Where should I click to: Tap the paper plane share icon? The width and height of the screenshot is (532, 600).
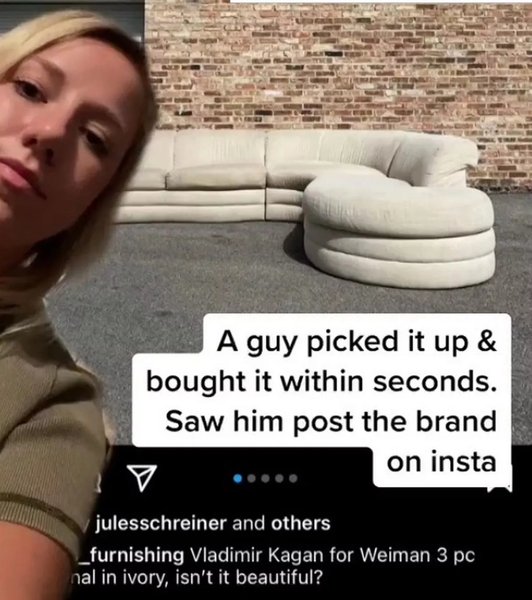point(142,478)
